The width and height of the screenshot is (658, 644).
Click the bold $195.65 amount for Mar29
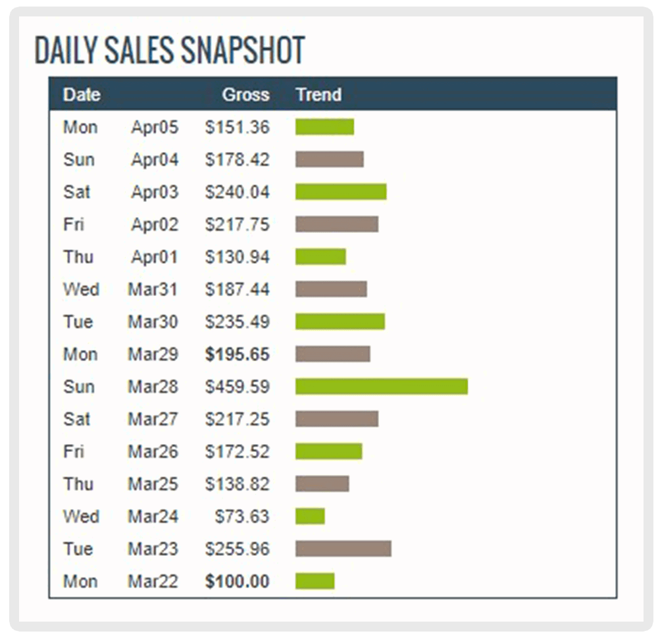pyautogui.click(x=237, y=354)
